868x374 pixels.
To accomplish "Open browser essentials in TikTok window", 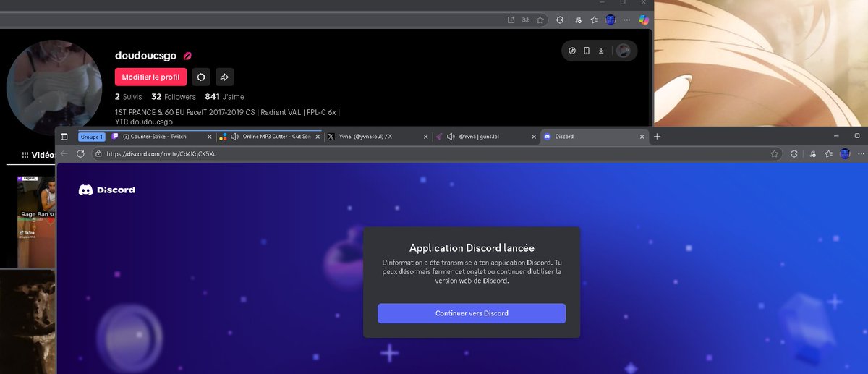I will 577,20.
